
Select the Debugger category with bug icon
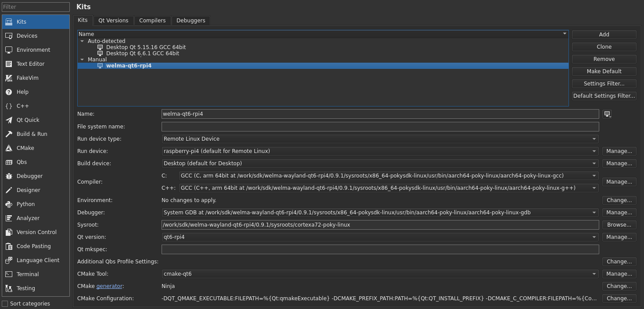coord(9,176)
